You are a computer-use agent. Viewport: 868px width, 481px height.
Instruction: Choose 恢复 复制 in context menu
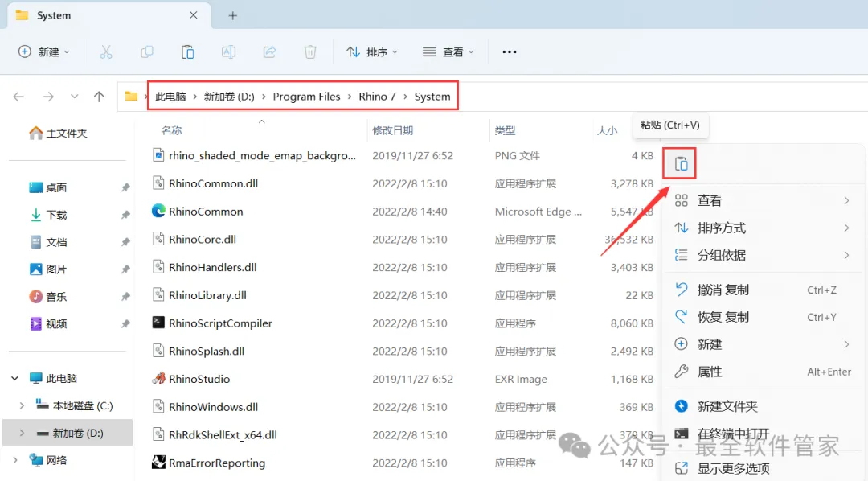(x=762, y=317)
